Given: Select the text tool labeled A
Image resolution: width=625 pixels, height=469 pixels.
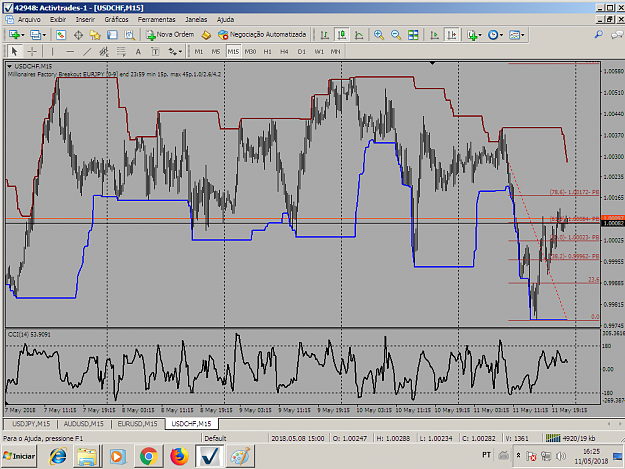Looking at the screenshot, I should click(x=138, y=51).
